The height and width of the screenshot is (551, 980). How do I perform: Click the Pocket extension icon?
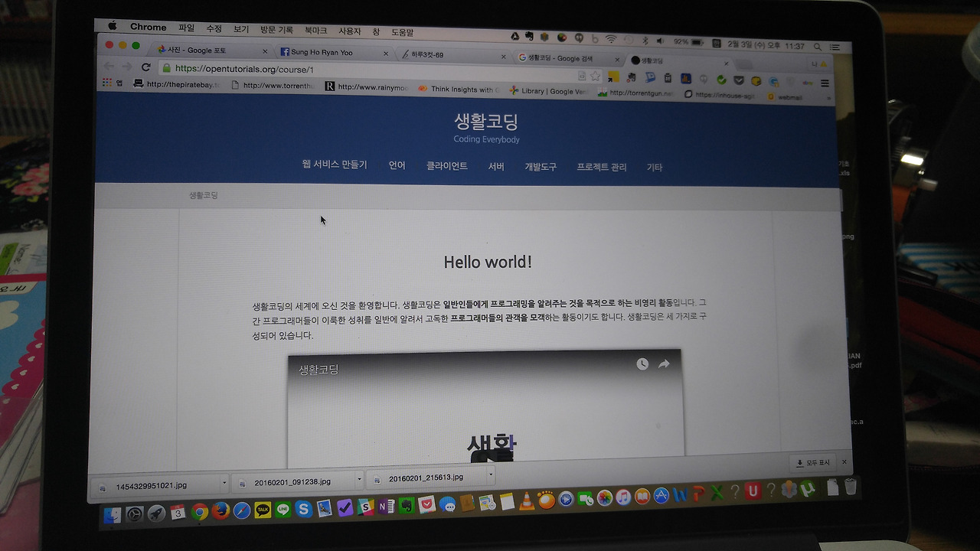[x=739, y=80]
